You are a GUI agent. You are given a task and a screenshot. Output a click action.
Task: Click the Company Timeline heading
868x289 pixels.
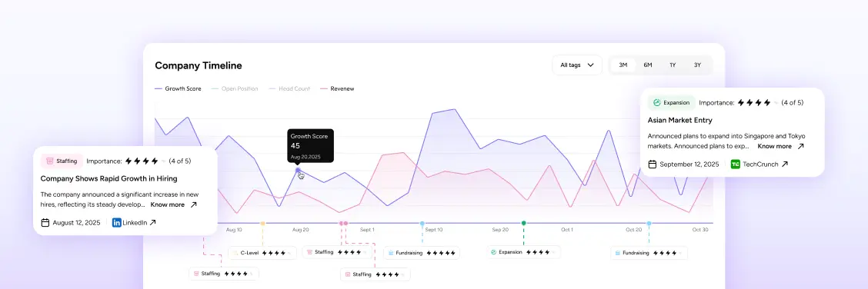(199, 65)
